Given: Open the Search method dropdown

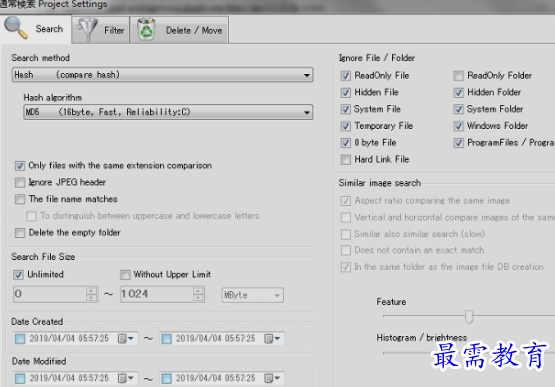Looking at the screenshot, I should click(162, 75).
